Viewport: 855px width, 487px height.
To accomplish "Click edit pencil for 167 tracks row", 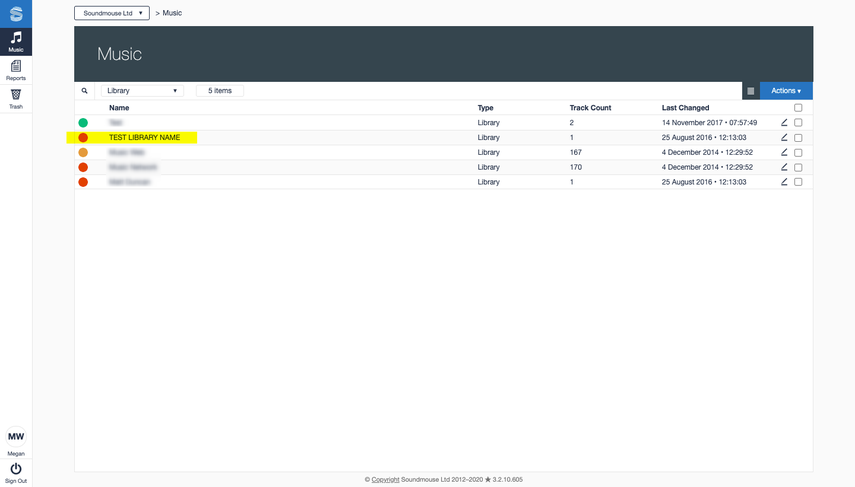I will tap(784, 152).
